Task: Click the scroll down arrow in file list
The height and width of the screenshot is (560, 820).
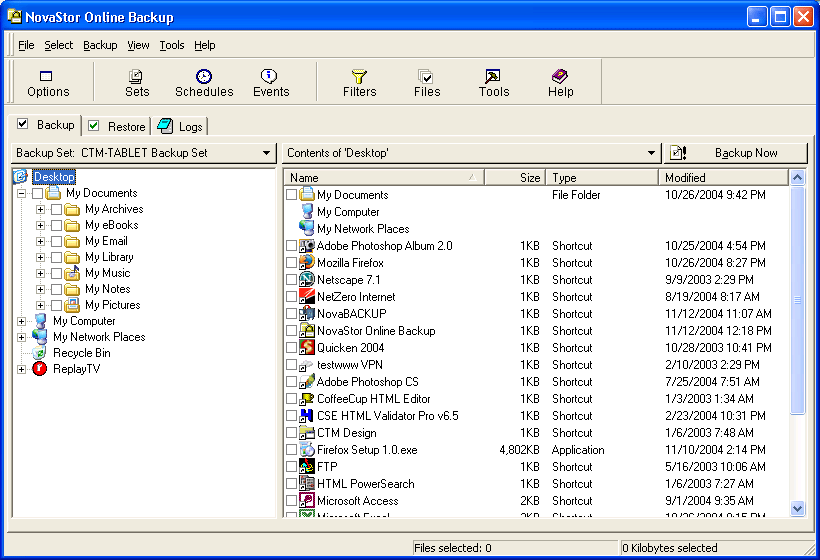Action: click(x=797, y=508)
